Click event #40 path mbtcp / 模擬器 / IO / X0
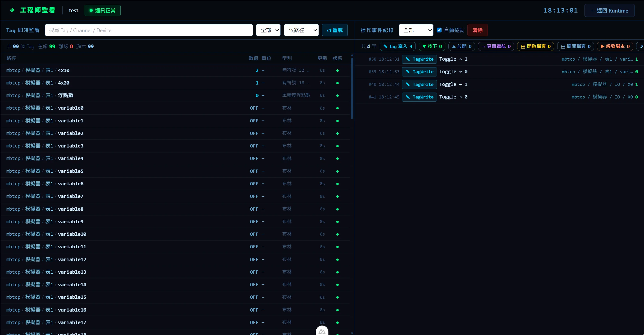Image resolution: width=644 pixels, height=335 pixels. (602, 84)
